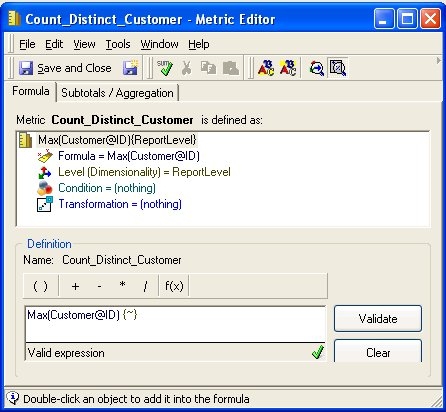Switch to the Subtotals / Aggregation tab
This screenshot has width=446, height=412.
117,93
